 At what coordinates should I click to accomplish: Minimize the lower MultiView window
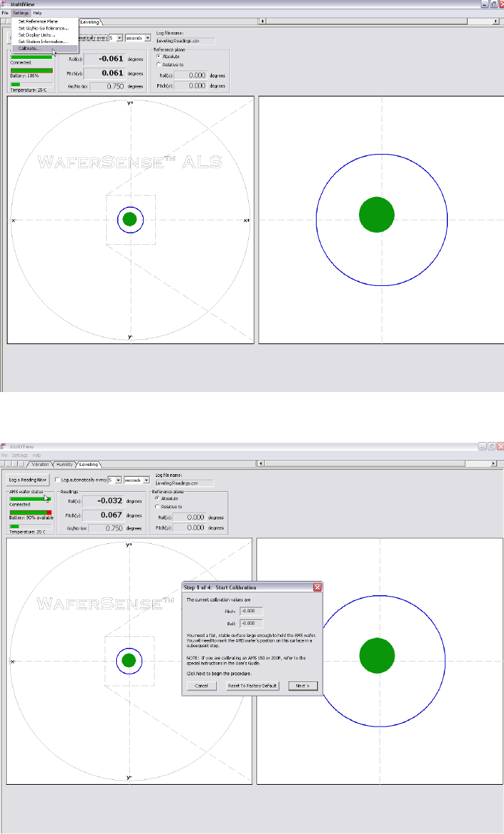[x=483, y=446]
